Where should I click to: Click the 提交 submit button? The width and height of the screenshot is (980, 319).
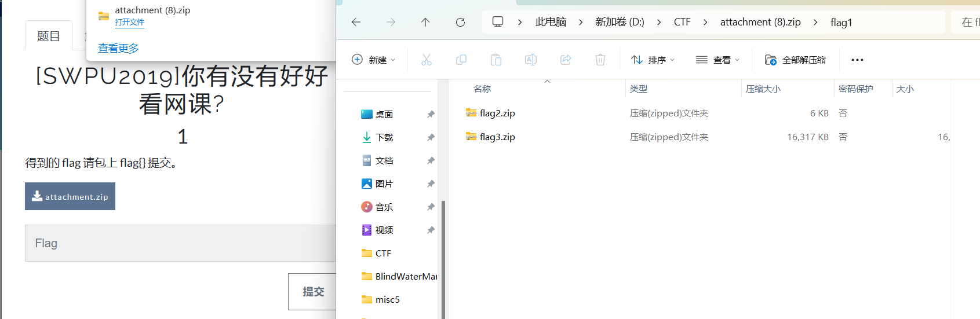[x=313, y=292]
